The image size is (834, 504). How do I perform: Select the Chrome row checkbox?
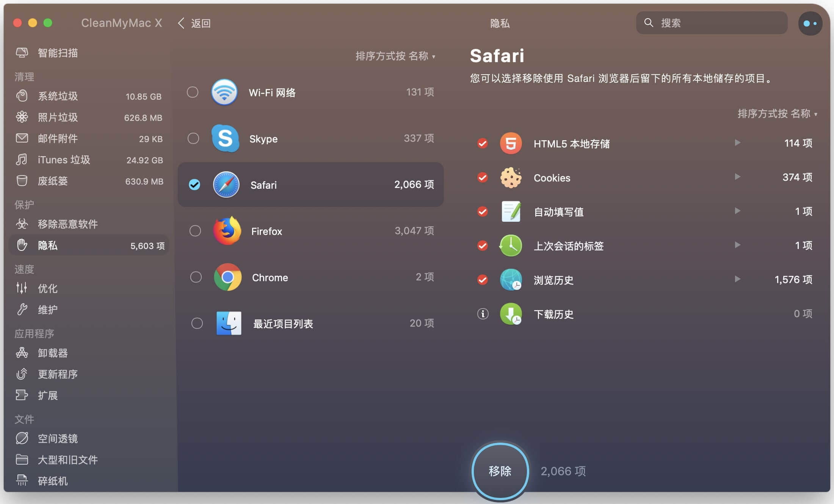pos(196,277)
